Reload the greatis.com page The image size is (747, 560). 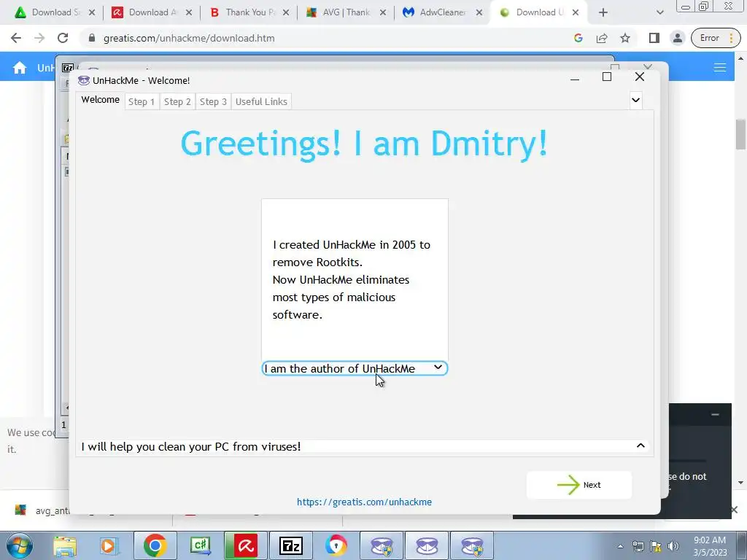tap(63, 38)
